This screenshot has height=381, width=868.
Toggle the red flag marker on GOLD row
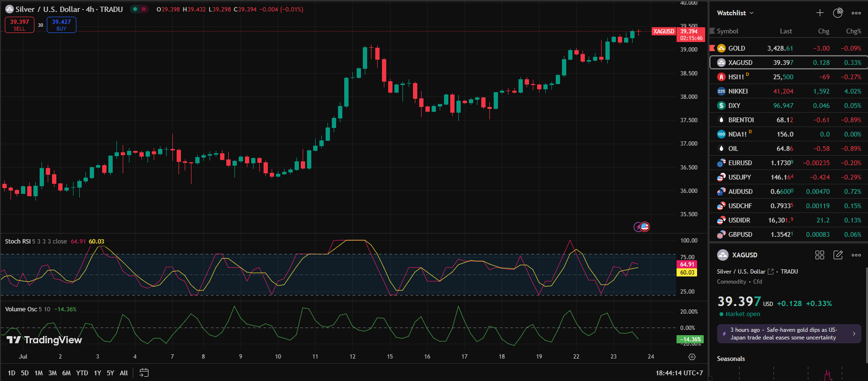tap(712, 48)
